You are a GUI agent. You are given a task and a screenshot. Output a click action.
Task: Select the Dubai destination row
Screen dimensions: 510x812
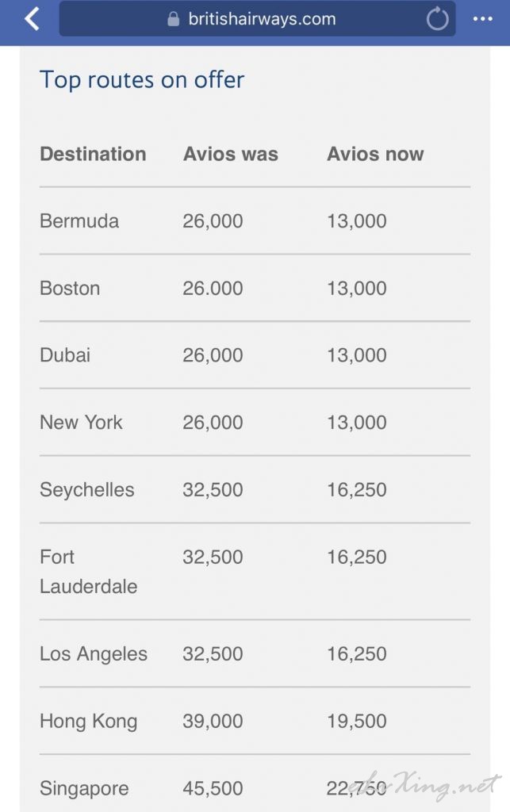pyautogui.click(x=255, y=355)
